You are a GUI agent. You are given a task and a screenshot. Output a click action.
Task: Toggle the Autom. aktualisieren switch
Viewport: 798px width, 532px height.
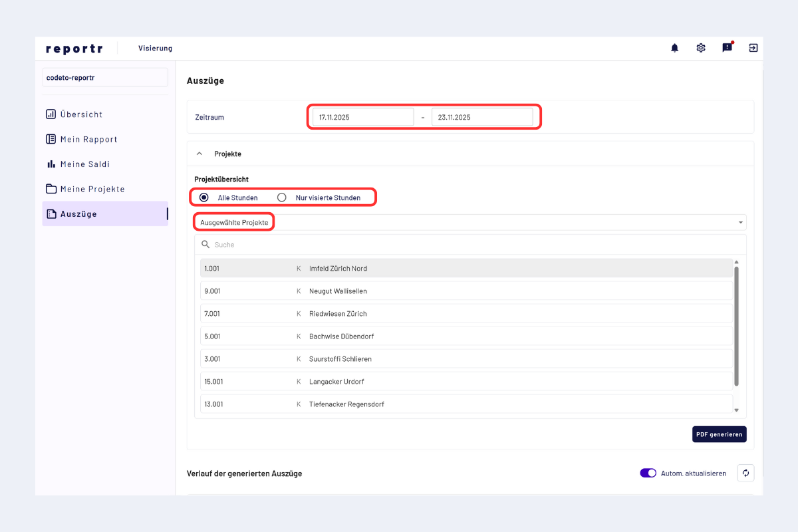[648, 473]
